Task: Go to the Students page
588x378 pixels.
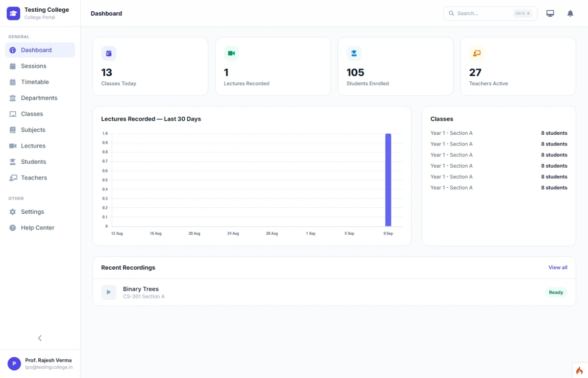Action: click(x=40, y=162)
